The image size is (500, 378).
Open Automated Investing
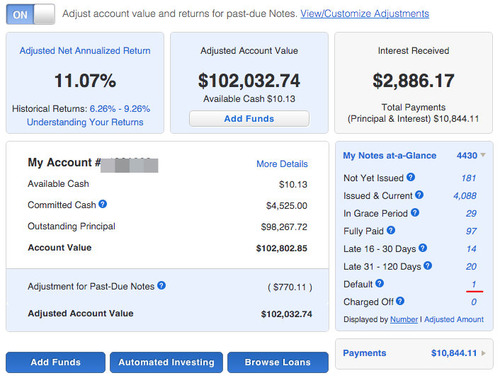click(166, 362)
